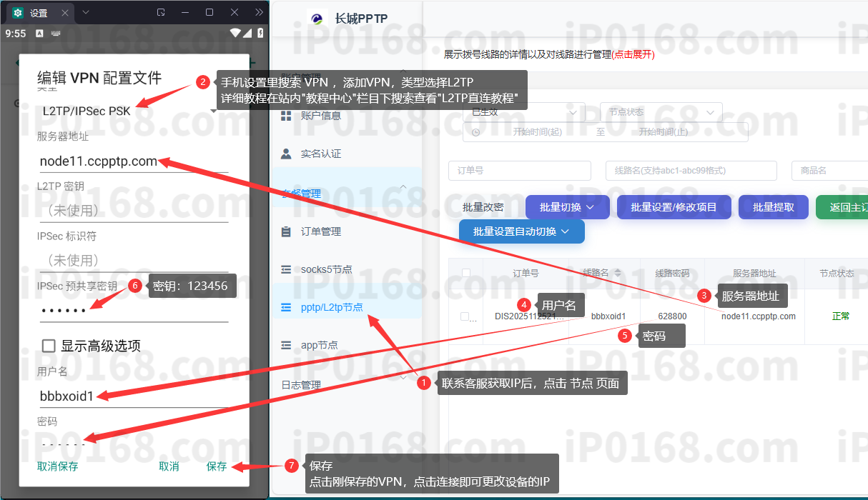The height and width of the screenshot is (500, 868).
Task: Click the green 返回主订单 button
Action: 842,207
